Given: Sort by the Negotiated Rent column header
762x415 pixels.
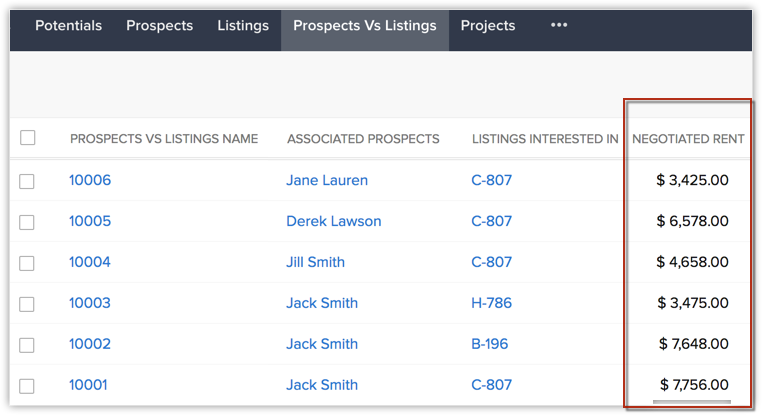Looking at the screenshot, I should [688, 139].
